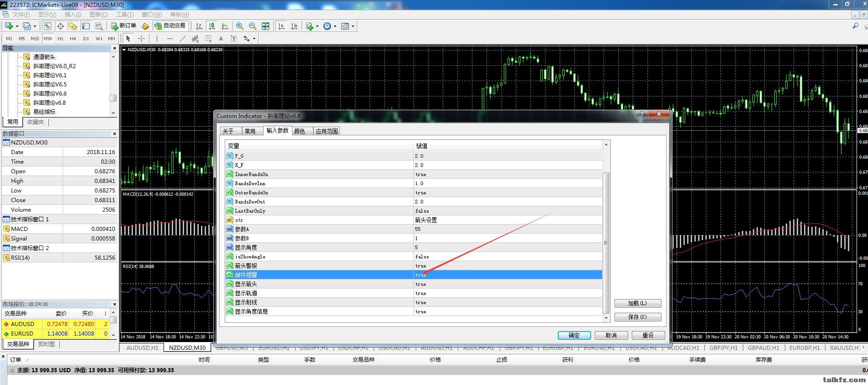Zoom in the chart with the plus magnifier

click(240, 26)
